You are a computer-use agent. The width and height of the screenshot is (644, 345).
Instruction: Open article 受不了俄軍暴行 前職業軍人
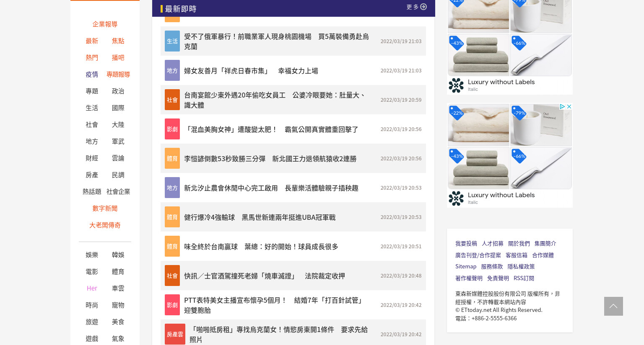pyautogui.click(x=276, y=41)
